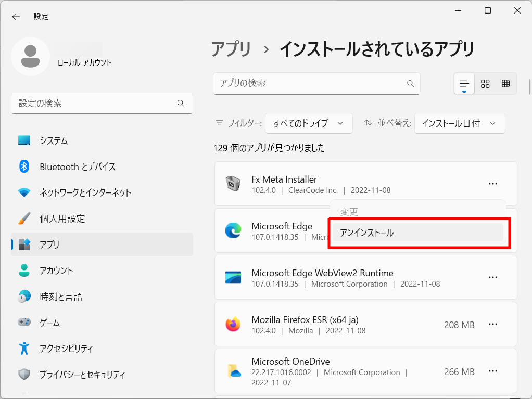
Task: Click the Microsoft OneDrive icon
Action: 234,371
